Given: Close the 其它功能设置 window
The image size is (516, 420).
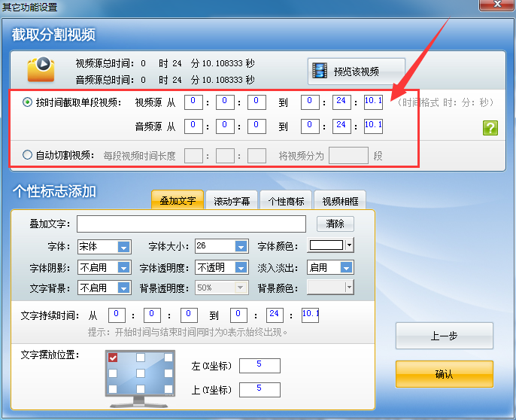Looking at the screenshot, I should (x=498, y=6).
